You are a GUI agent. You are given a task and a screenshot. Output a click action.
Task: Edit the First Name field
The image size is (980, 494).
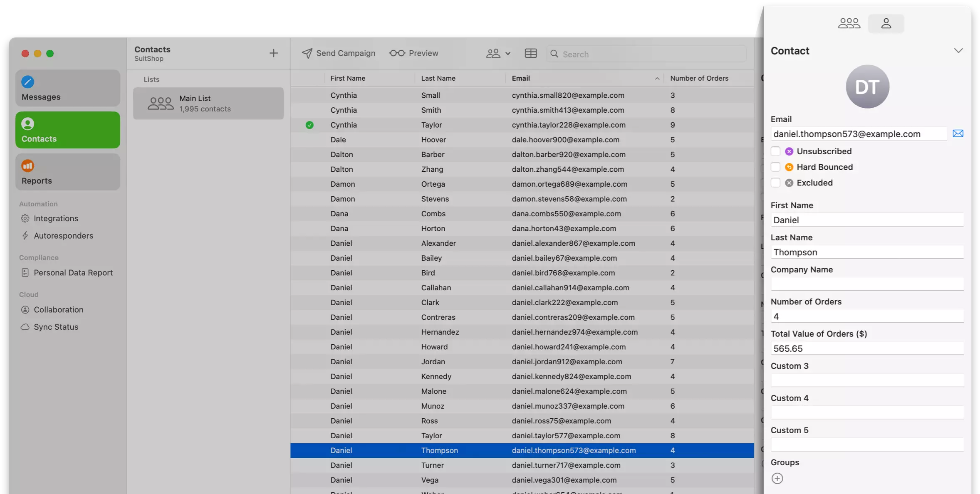point(867,220)
